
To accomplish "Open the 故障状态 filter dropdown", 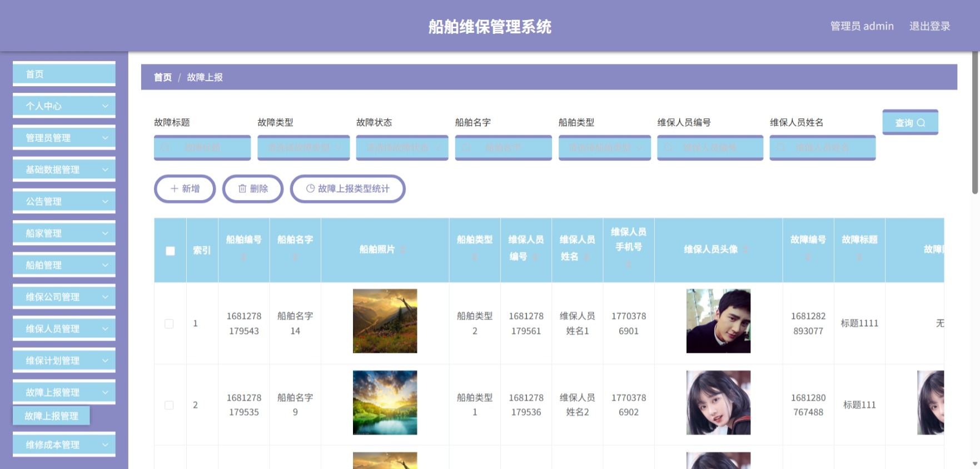I will (402, 148).
